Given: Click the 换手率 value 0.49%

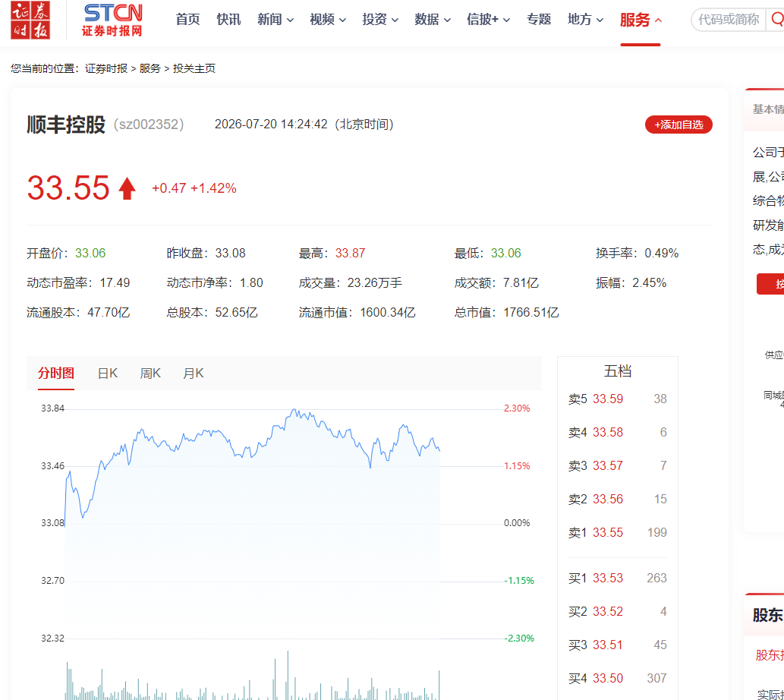Looking at the screenshot, I should tap(662, 254).
